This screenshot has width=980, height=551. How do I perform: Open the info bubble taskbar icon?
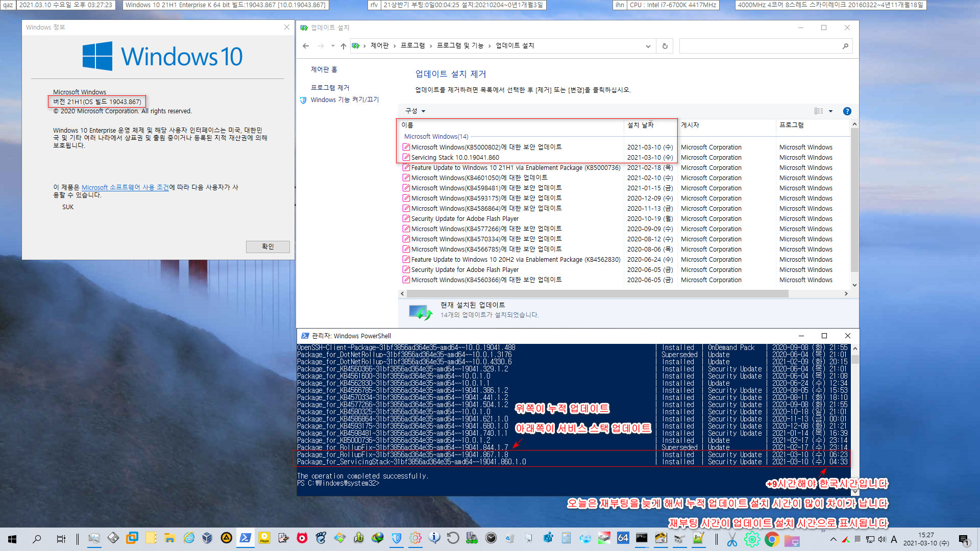(x=434, y=538)
